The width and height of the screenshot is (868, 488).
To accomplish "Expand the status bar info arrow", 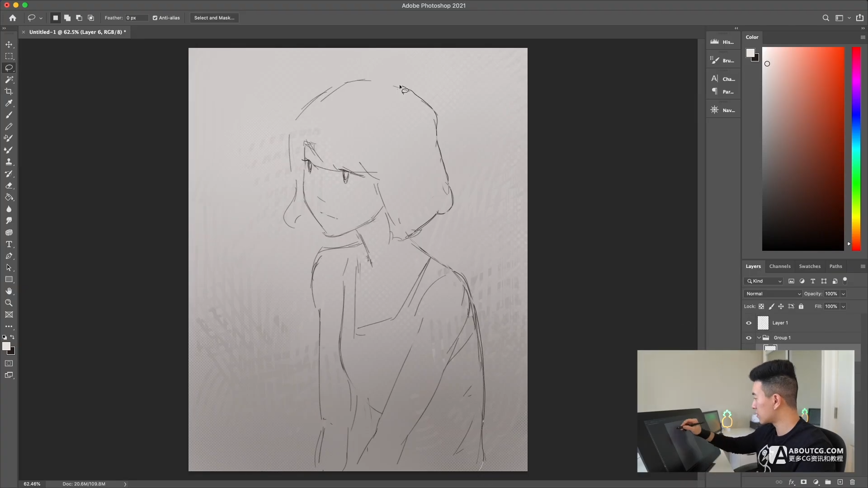I will point(125,484).
